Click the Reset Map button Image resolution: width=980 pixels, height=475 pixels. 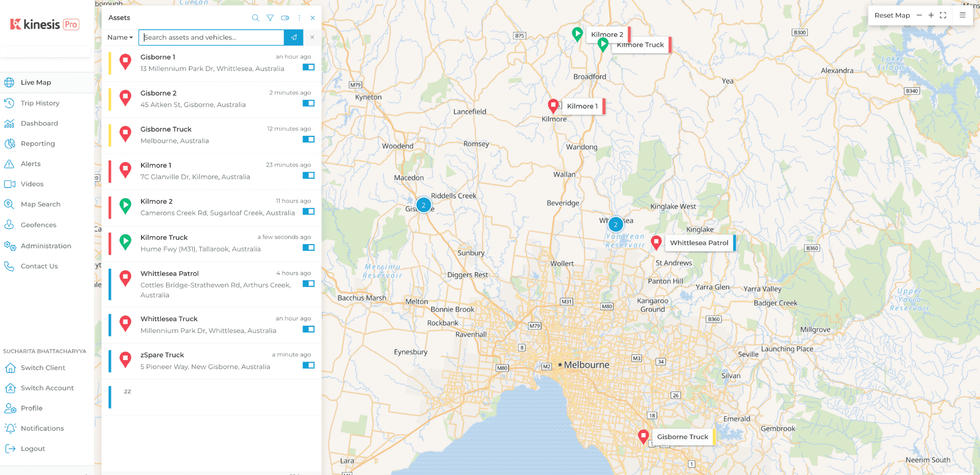coord(892,15)
